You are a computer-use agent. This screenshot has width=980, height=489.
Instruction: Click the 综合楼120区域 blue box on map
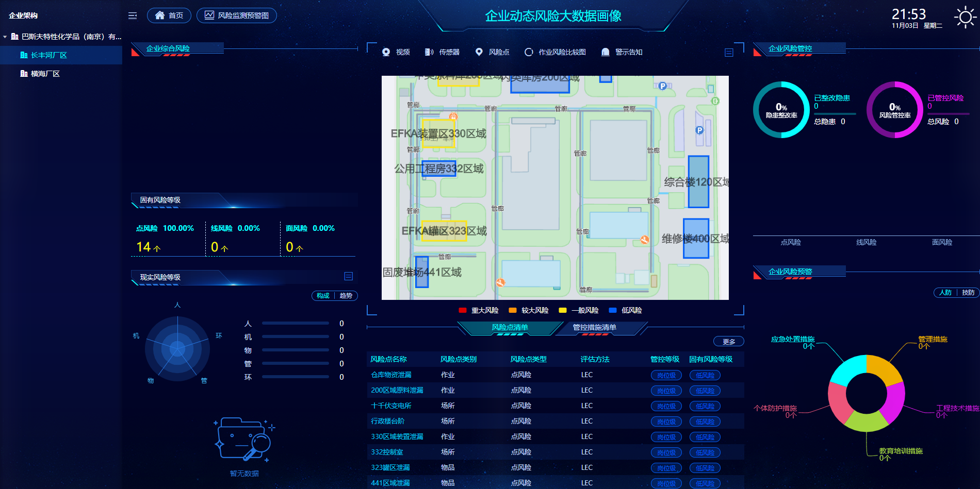pos(698,182)
